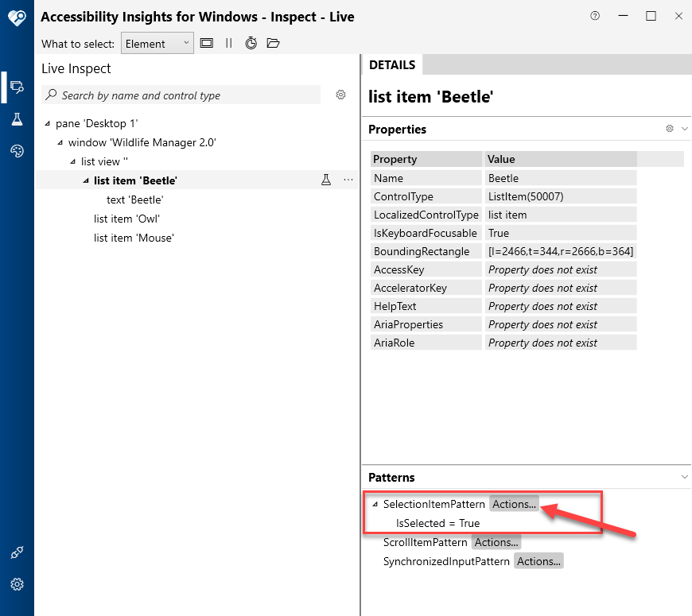The width and height of the screenshot is (692, 616).
Task: Open more options ellipsis on Beetle row
Action: (x=348, y=180)
